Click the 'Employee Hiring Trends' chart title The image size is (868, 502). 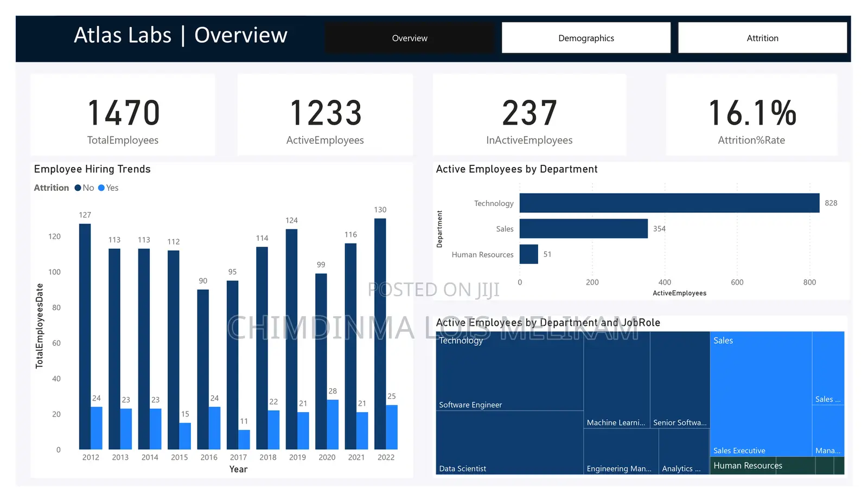click(92, 169)
